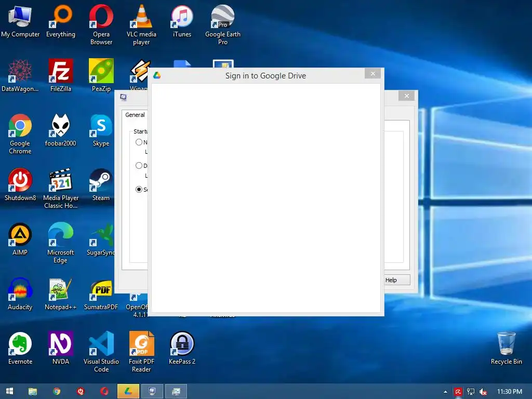Launch Google Chrome desktop shortcut
This screenshot has width=532, height=399.
20,134
